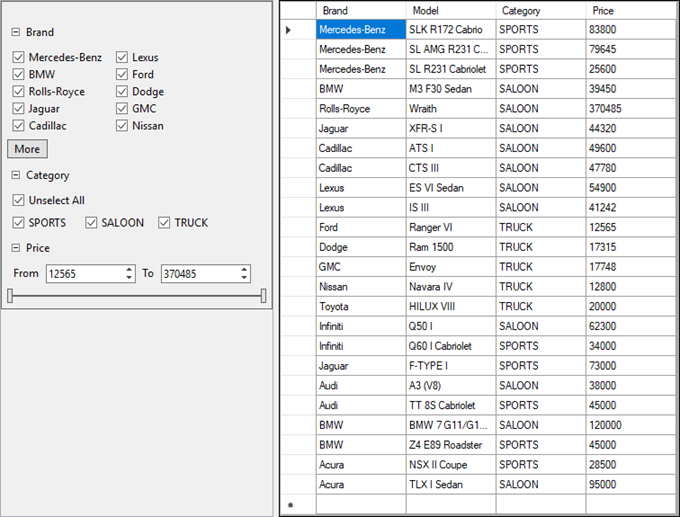The width and height of the screenshot is (680, 517).
Task: Click the HILUX VIII model cell
Action: click(x=451, y=307)
